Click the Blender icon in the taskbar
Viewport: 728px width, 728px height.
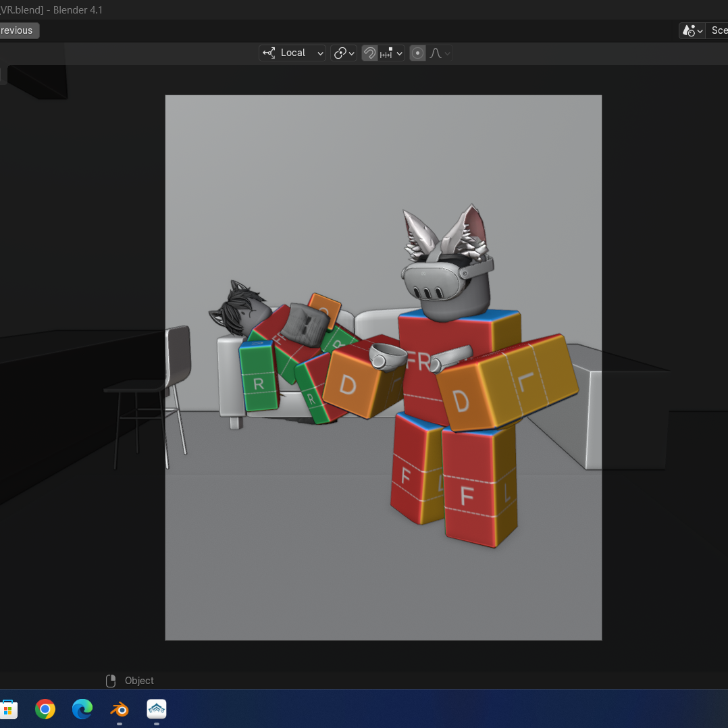(x=120, y=709)
